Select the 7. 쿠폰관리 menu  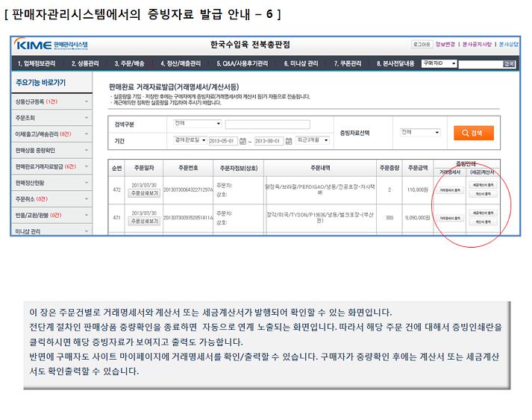[351, 64]
